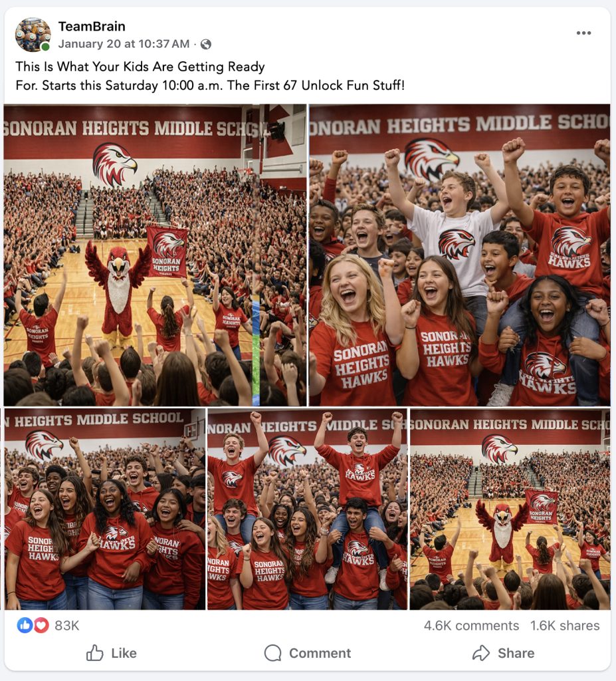This screenshot has width=616, height=681.
Task: Open the January 20 at 10:37 AM timestamp
Action: point(124,44)
